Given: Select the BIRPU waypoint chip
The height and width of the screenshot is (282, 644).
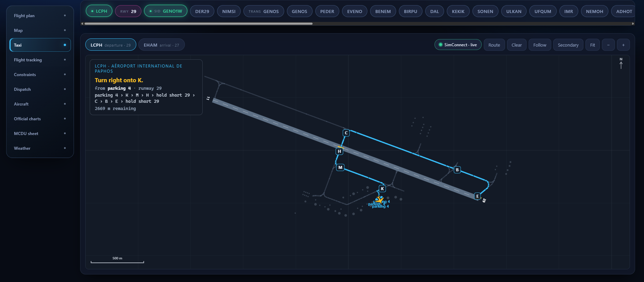Looking at the screenshot, I should click(411, 11).
